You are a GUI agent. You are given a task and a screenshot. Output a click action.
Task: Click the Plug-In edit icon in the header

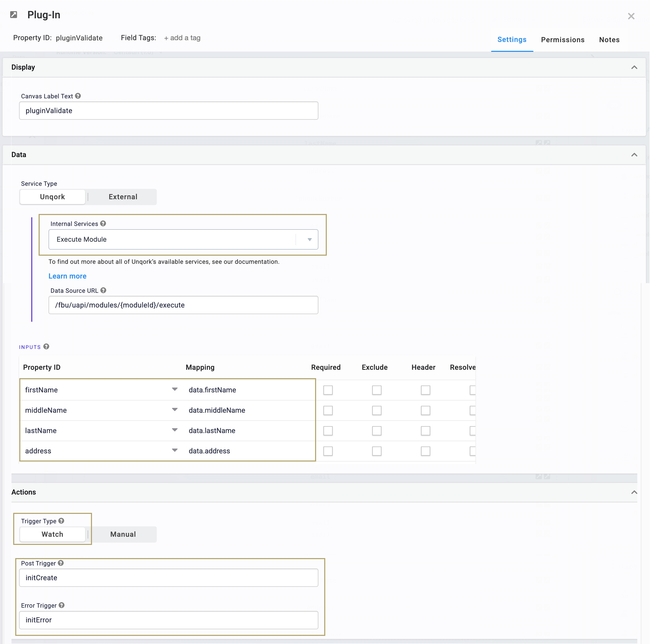pyautogui.click(x=13, y=15)
